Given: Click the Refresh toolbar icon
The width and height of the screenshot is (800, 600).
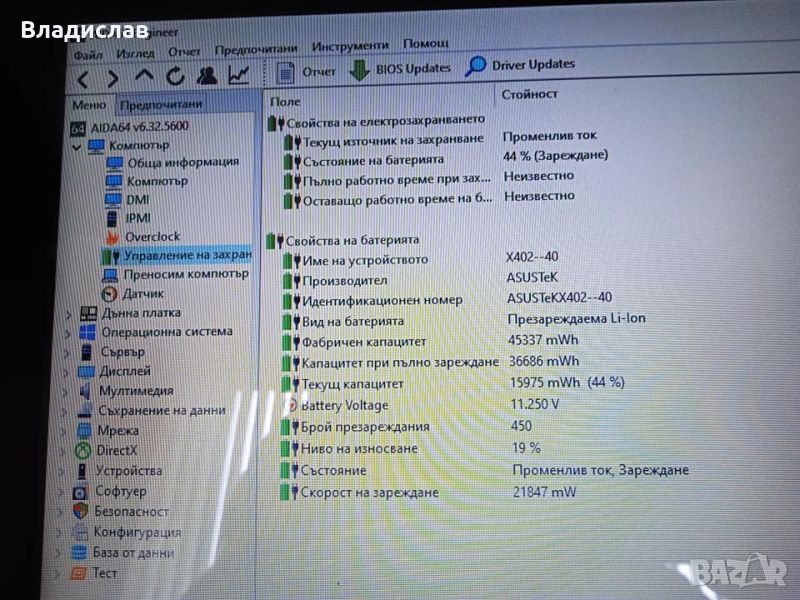Looking at the screenshot, I should [x=176, y=77].
